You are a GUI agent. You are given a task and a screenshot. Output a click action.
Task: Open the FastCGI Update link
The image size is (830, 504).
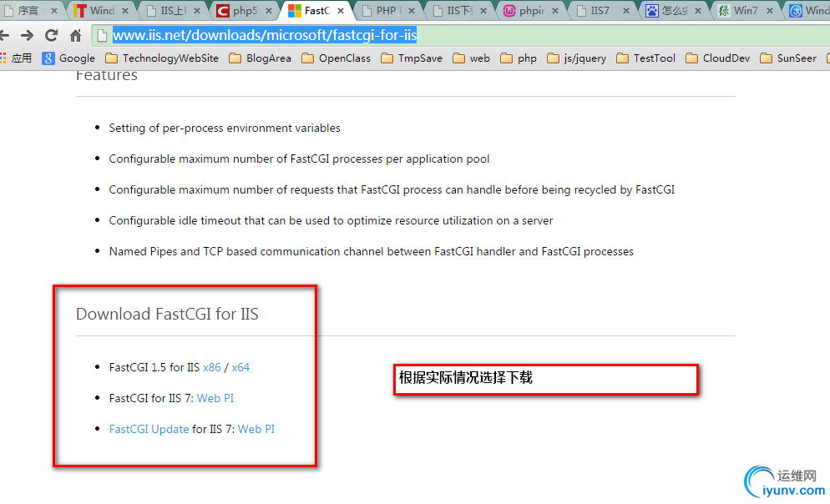(149, 429)
